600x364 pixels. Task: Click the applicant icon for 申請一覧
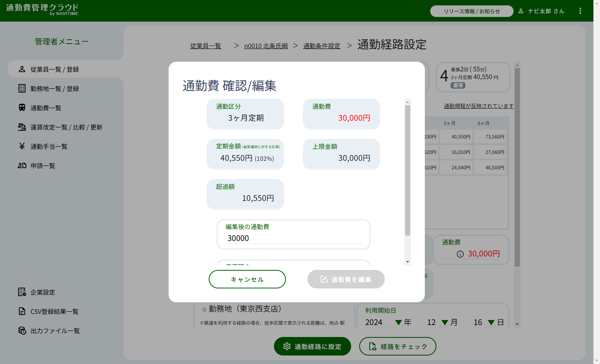pos(22,165)
